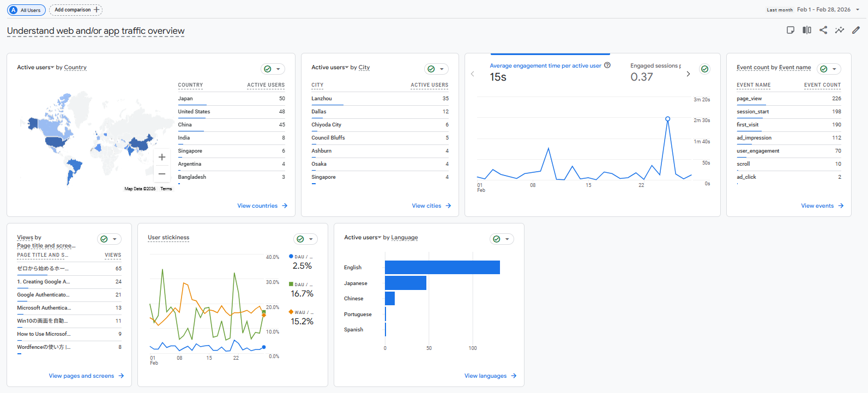Click the share report icon
The image size is (868, 393).
click(x=823, y=30)
